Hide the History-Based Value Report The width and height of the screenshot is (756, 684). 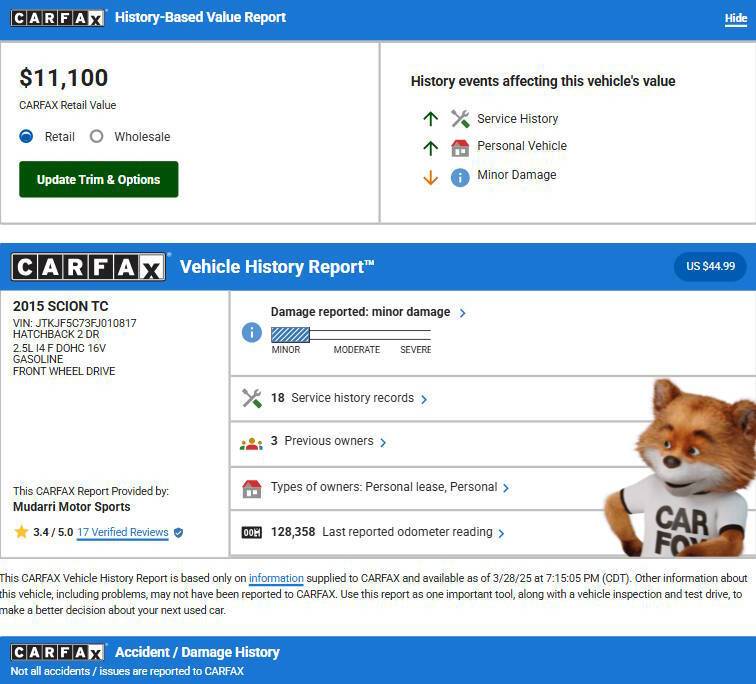736,19
